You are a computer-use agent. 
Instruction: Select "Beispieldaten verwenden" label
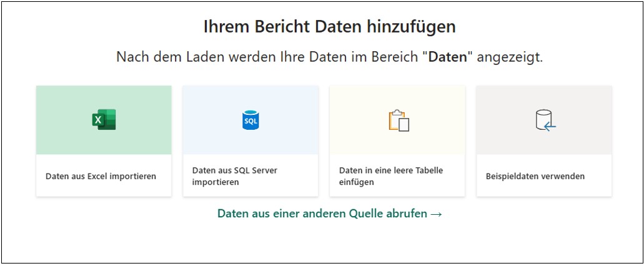535,176
